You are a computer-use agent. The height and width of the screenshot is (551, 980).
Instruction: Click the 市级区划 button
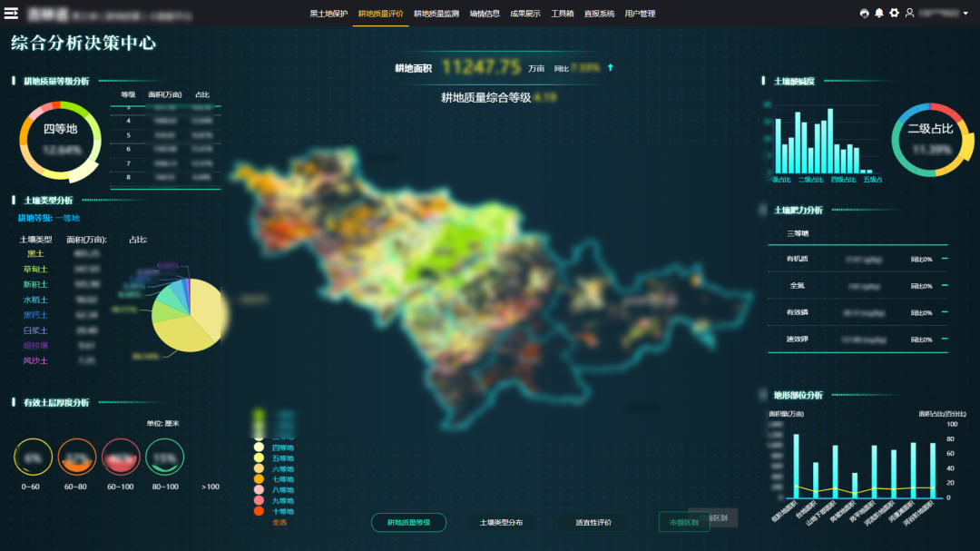point(684,522)
